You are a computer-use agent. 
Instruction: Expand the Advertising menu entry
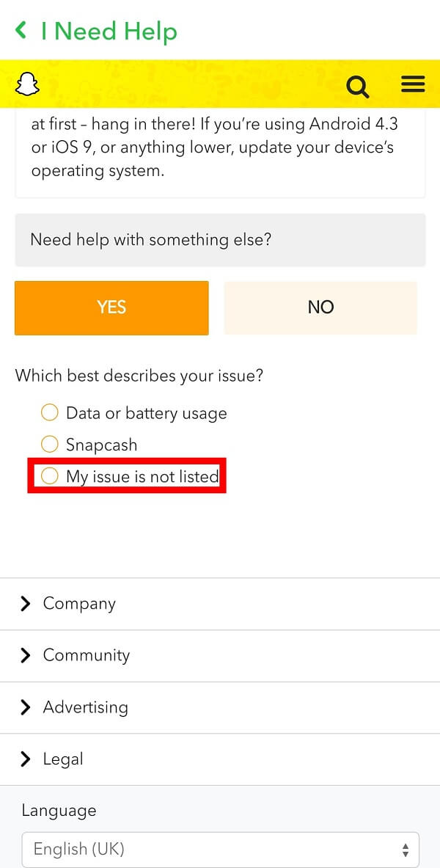coord(86,707)
